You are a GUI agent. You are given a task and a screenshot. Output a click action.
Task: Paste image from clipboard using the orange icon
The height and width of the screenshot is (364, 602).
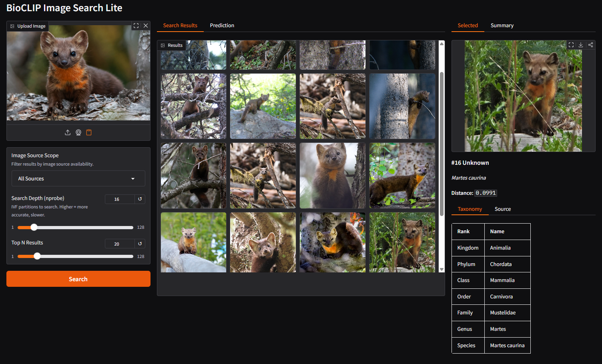pyautogui.click(x=88, y=132)
